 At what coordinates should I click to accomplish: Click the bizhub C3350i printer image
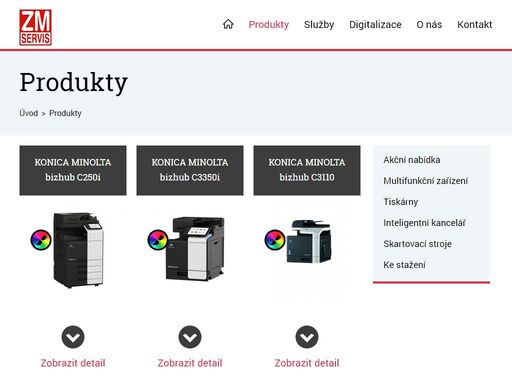point(195,249)
